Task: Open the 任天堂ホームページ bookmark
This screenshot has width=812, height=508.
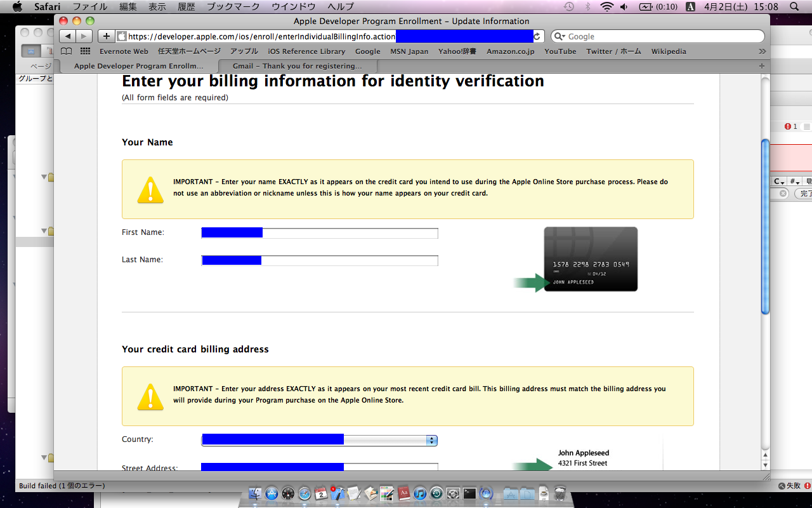Action: coord(189,51)
